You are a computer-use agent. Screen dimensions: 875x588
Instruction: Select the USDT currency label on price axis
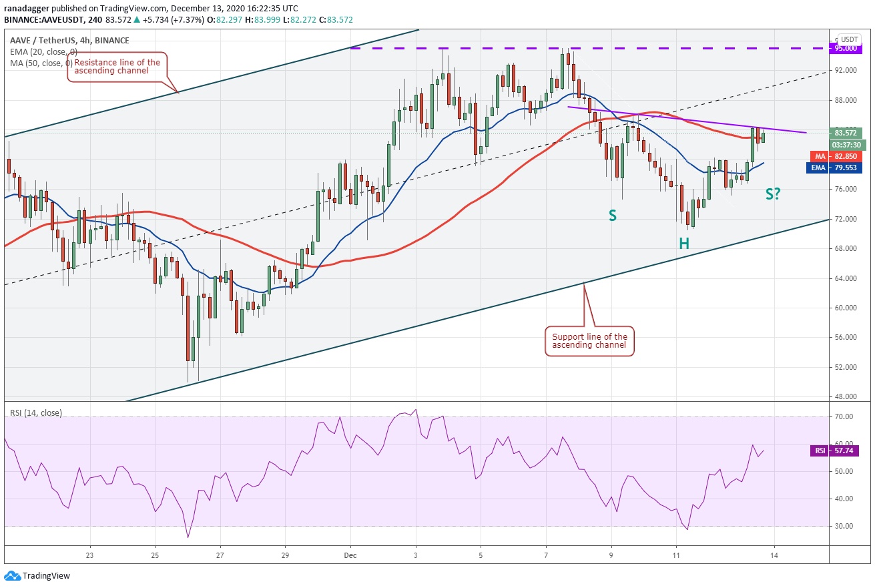pos(850,39)
